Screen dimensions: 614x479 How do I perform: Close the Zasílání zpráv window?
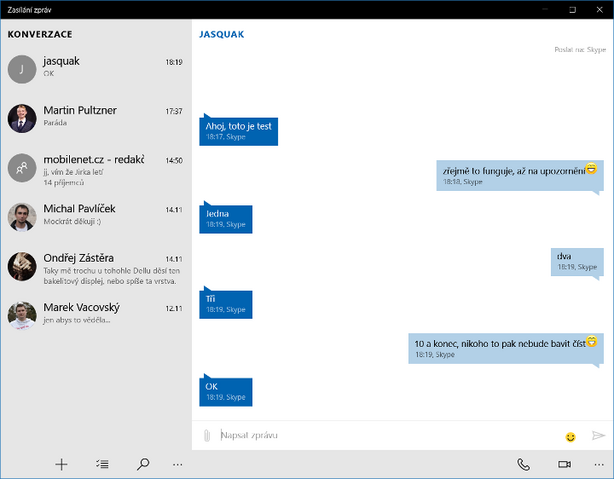point(600,9)
